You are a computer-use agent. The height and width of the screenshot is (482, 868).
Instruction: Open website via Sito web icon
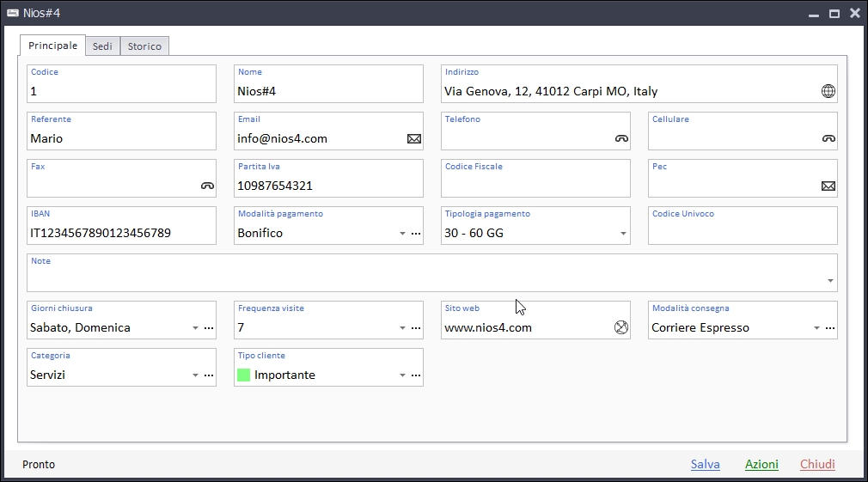(621, 327)
